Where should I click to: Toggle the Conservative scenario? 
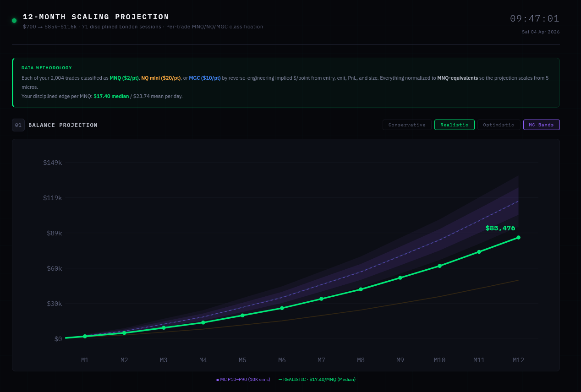point(407,125)
